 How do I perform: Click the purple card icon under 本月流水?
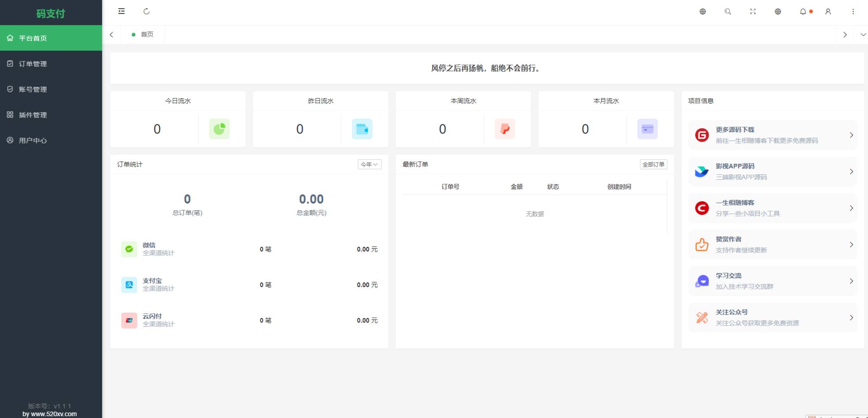pos(647,129)
